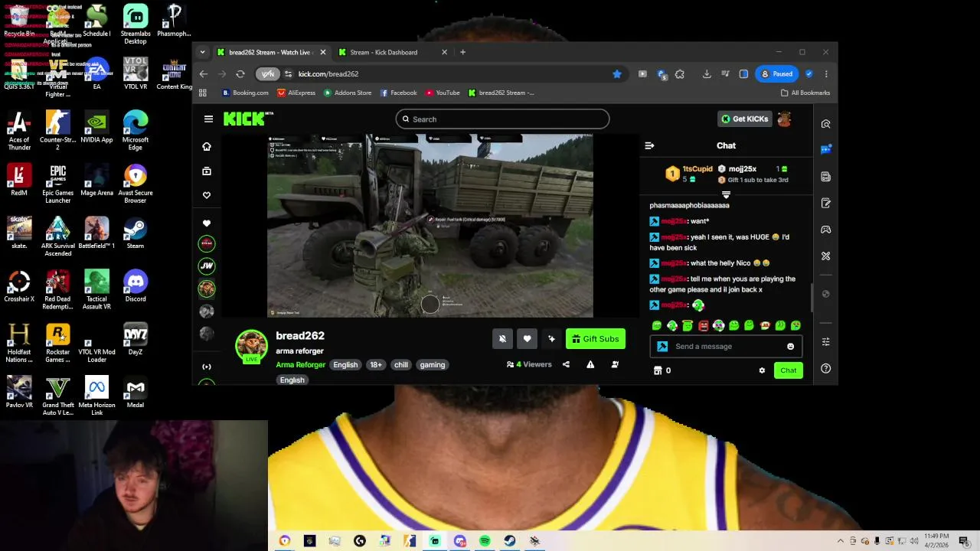
Task: Click the bread262 streamer avatar
Action: pos(251,345)
